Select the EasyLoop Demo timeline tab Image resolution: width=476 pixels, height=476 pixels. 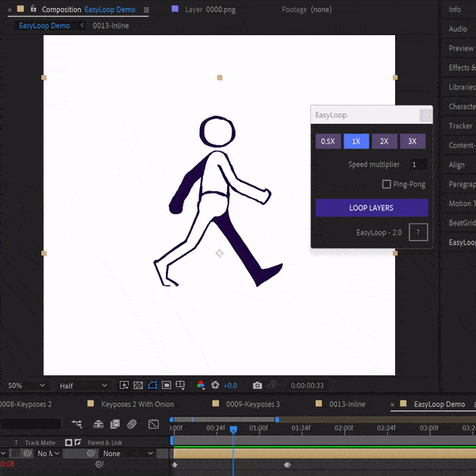[x=440, y=405]
